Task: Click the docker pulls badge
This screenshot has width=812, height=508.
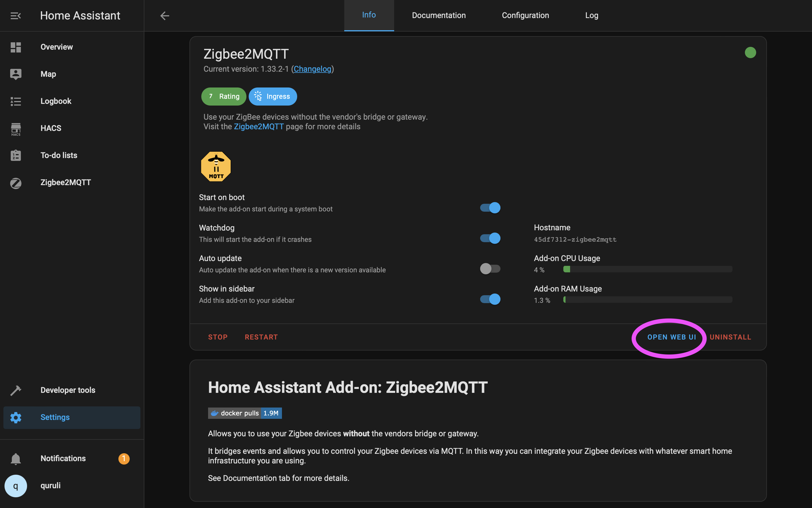Action: pos(245,413)
